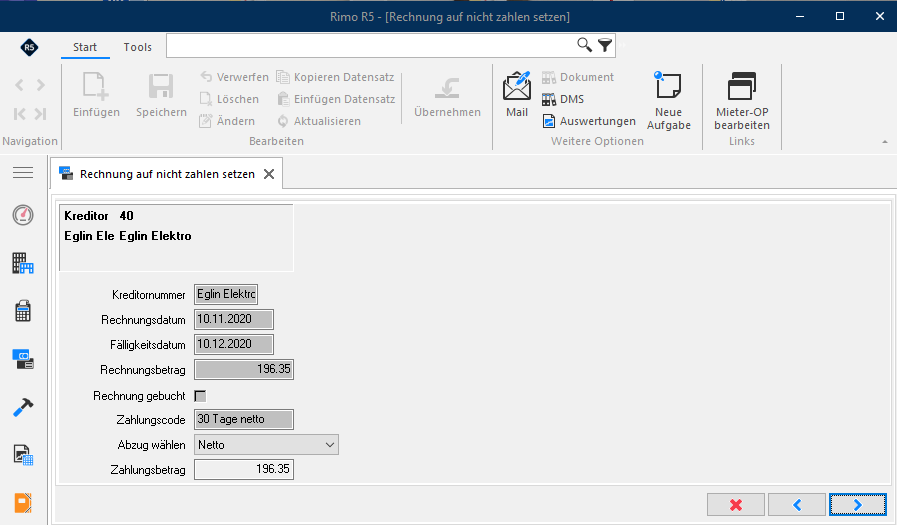Viewport: 897px width, 525px height.
Task: Open DMS from the ribbon
Action: coord(563,99)
